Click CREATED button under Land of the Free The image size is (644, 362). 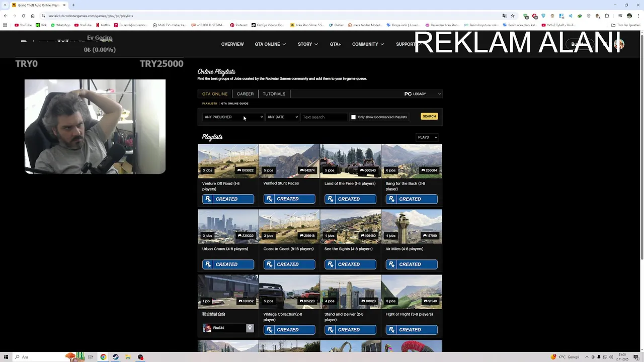[351, 199]
